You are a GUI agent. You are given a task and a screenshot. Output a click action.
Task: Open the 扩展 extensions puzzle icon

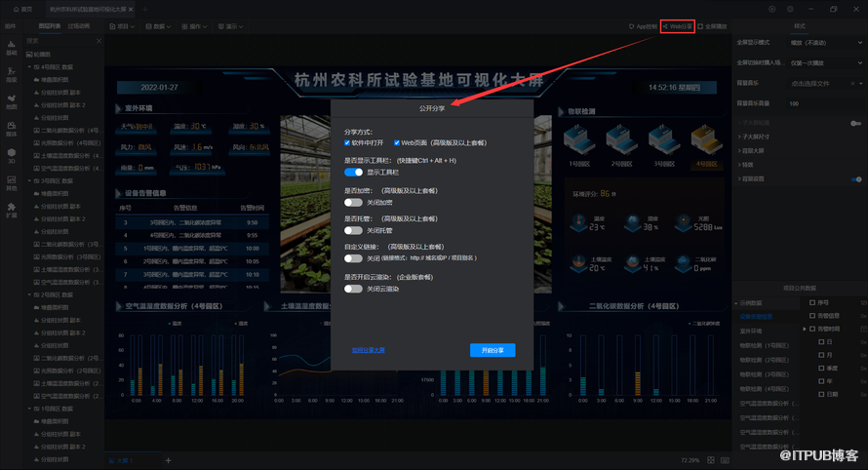[12, 207]
